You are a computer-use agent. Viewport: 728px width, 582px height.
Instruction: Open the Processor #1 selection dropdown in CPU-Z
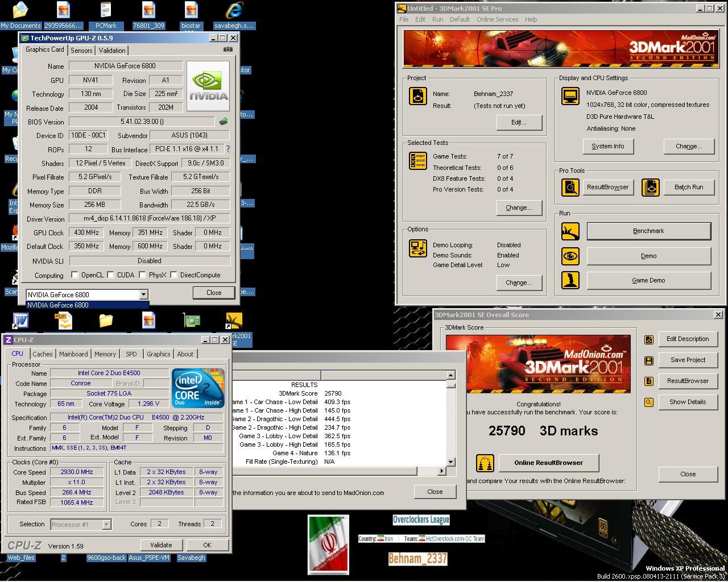click(106, 525)
